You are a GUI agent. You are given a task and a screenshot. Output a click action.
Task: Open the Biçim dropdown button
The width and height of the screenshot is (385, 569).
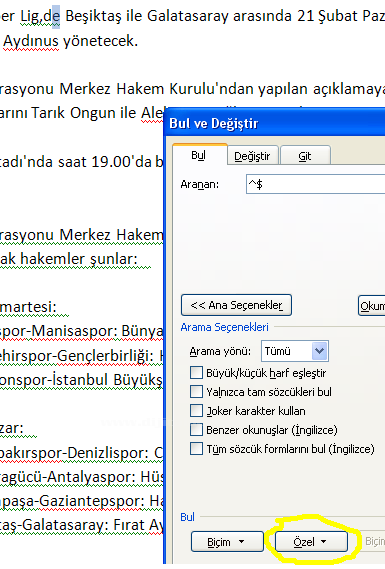tap(227, 542)
